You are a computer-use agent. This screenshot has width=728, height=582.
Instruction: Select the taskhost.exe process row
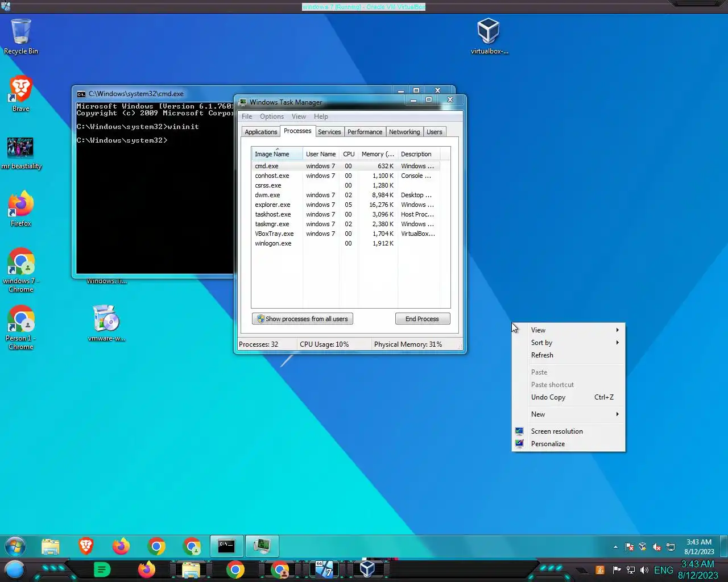[x=346, y=214]
